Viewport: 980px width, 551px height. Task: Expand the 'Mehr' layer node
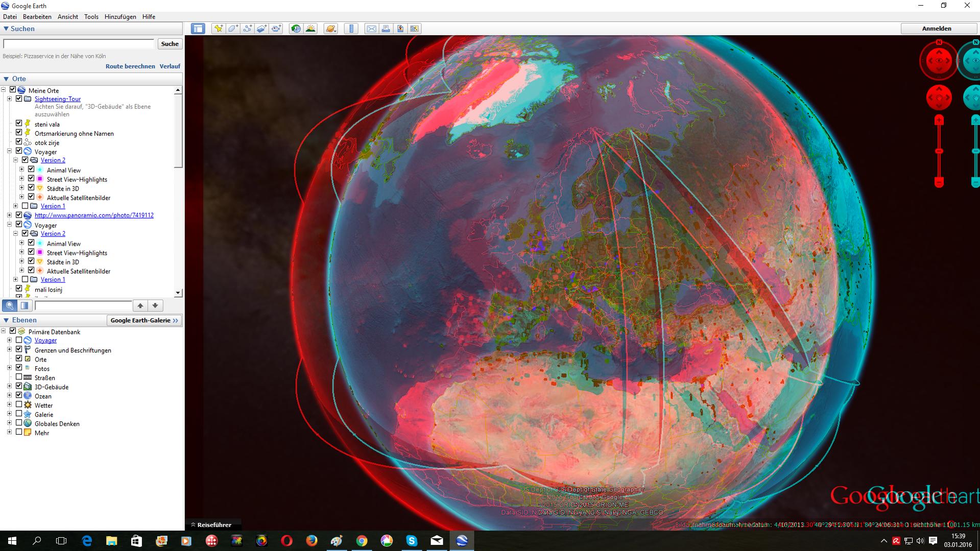(x=9, y=433)
